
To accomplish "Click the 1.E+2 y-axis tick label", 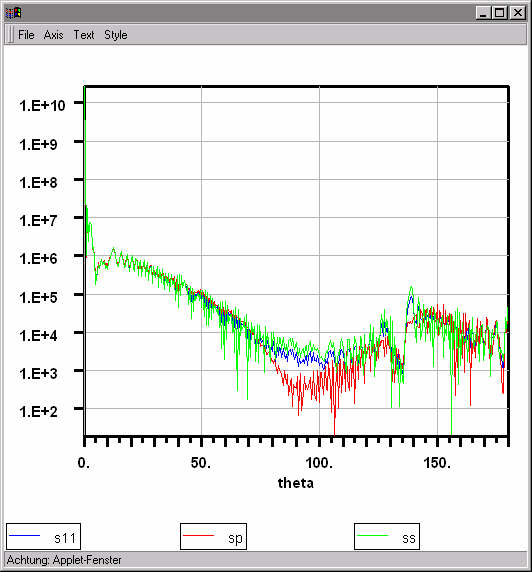I will 38,411.
